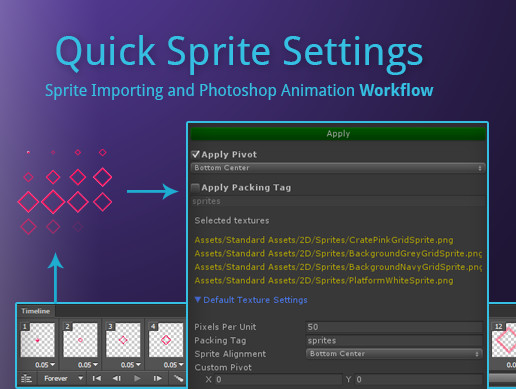Image resolution: width=516 pixels, height=389 pixels.
Task: Click the Custom Pivot label
Action: point(223,367)
